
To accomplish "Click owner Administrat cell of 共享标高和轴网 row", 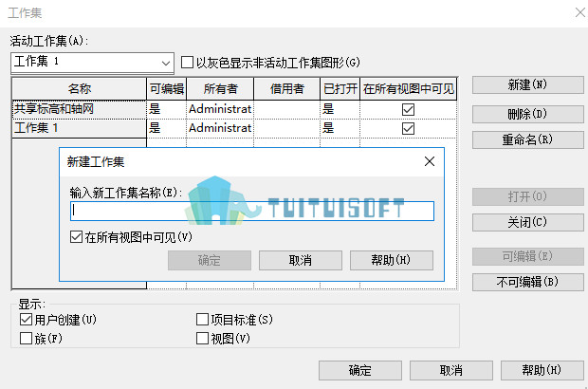I will [220, 109].
